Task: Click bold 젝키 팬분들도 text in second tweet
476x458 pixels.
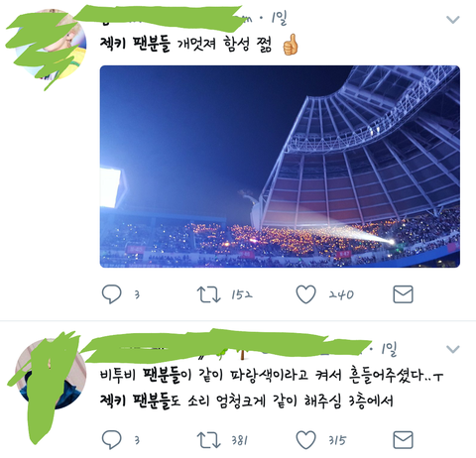Action: [x=141, y=401]
